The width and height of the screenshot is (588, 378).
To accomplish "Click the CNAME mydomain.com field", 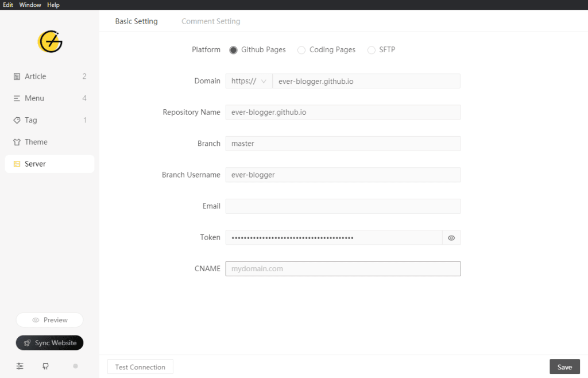I will pos(343,269).
